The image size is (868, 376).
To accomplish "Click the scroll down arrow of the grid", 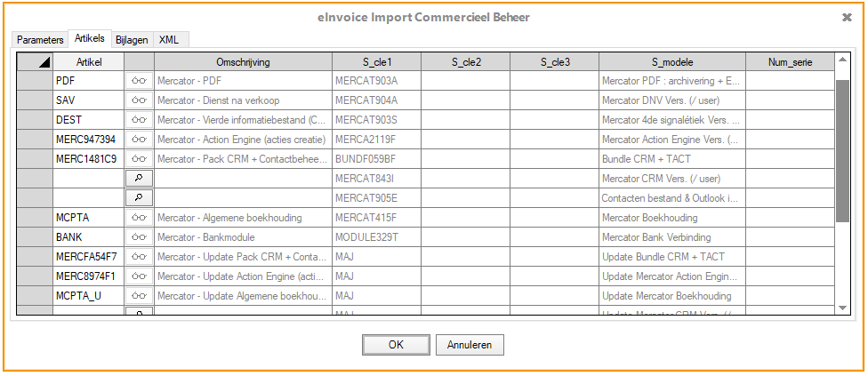I will 843,307.
